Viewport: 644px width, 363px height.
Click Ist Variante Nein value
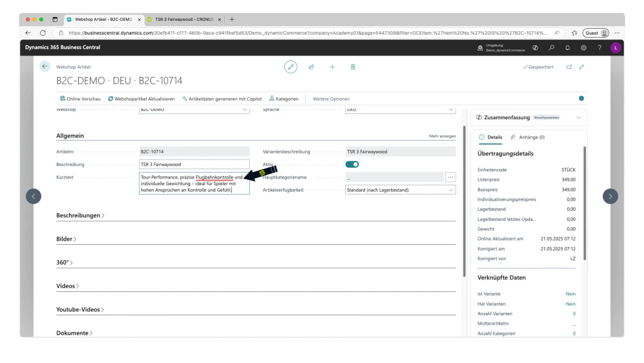tap(571, 294)
